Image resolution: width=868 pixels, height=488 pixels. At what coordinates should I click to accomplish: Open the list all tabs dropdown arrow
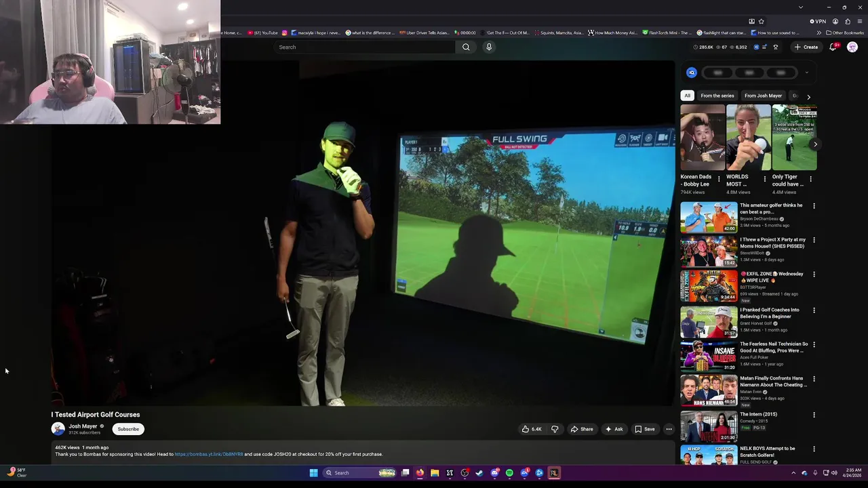(801, 7)
